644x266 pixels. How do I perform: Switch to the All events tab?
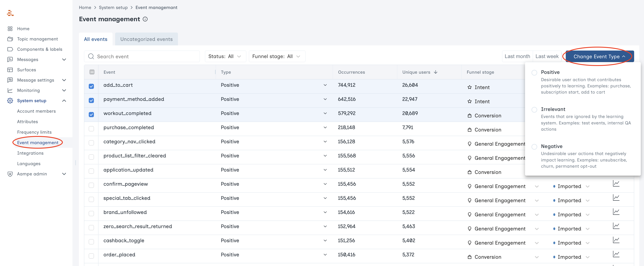95,39
